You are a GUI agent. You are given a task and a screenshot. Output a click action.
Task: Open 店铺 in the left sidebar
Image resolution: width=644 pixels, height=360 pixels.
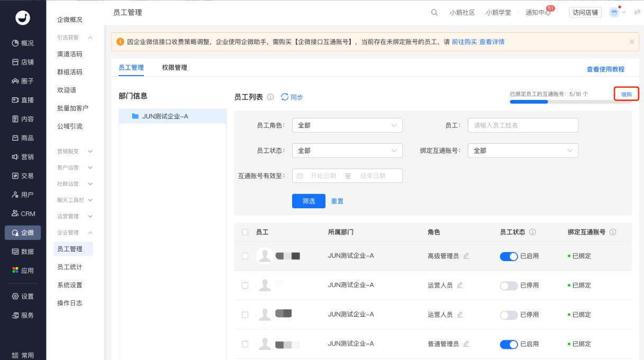[23, 62]
